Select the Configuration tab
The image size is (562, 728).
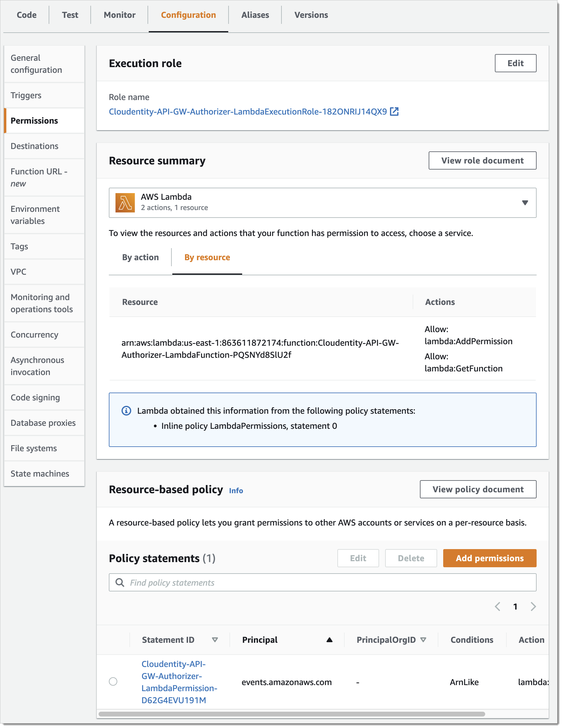[x=188, y=15]
